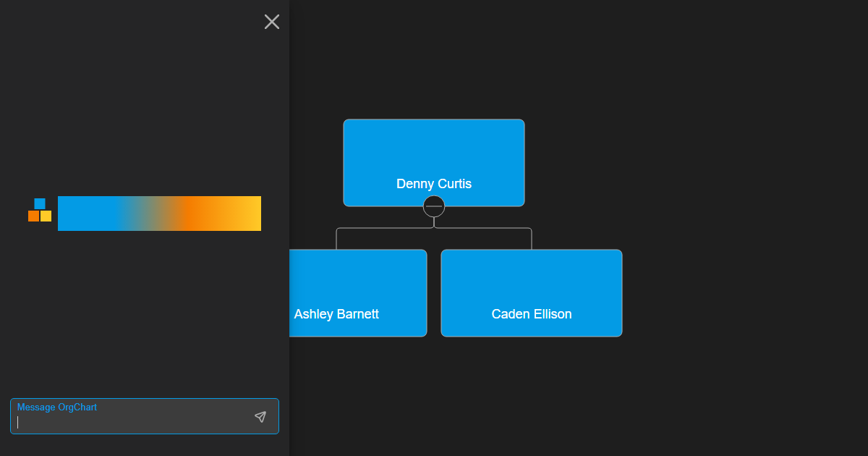Click the app logo above the gradient banner

pos(38,211)
